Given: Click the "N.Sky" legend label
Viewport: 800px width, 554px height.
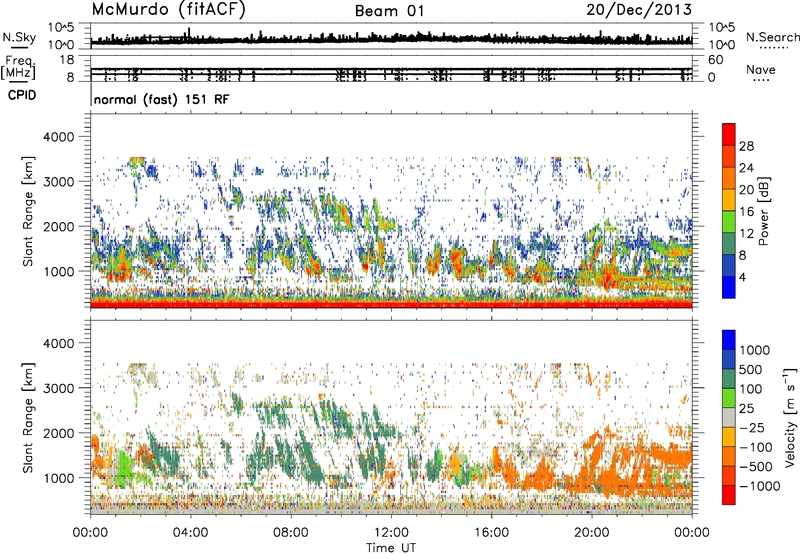Looking at the screenshot, I should point(19,37).
